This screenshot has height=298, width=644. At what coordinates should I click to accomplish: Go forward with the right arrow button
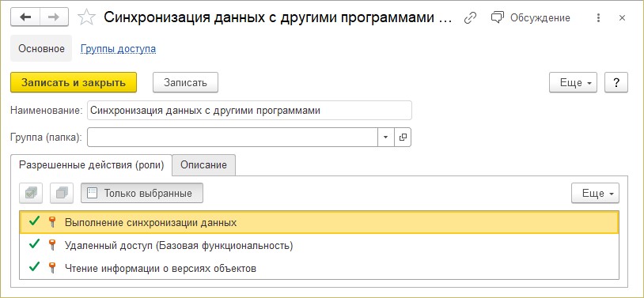[54, 17]
